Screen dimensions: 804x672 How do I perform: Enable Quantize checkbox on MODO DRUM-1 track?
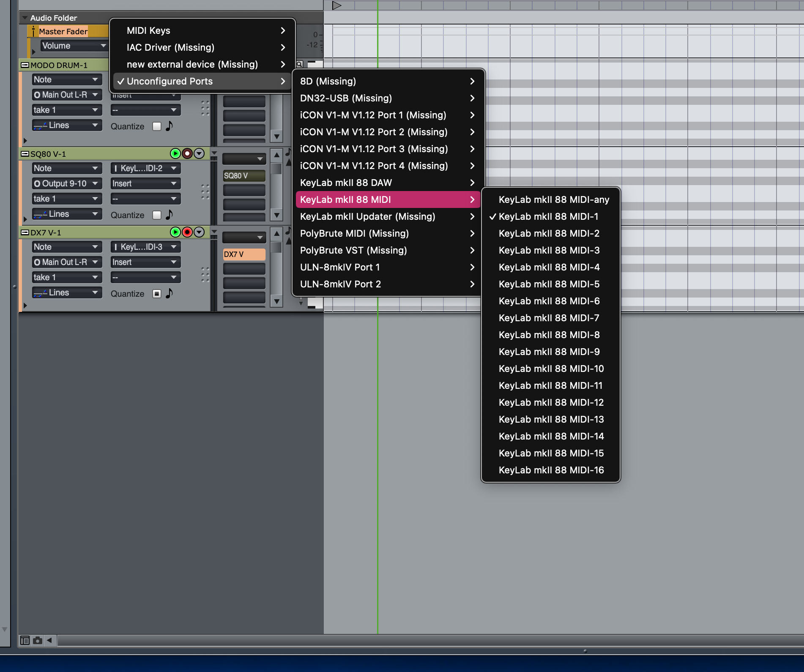[156, 126]
